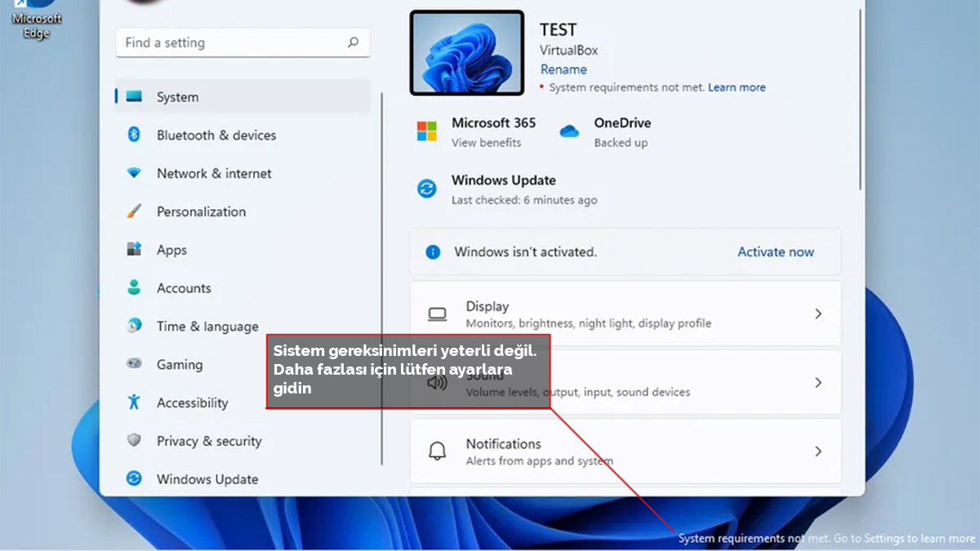Image resolution: width=980 pixels, height=551 pixels.
Task: Click the Windows Update sync icon in header
Action: click(427, 189)
